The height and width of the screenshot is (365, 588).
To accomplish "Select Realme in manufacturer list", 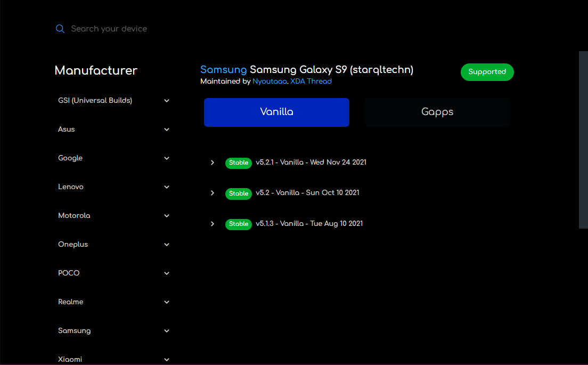I will point(70,302).
